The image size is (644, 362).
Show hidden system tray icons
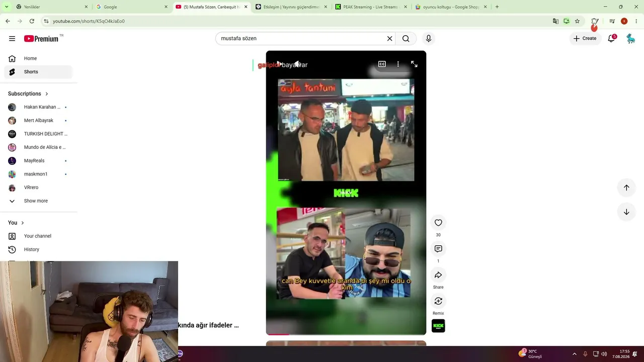[575, 354]
